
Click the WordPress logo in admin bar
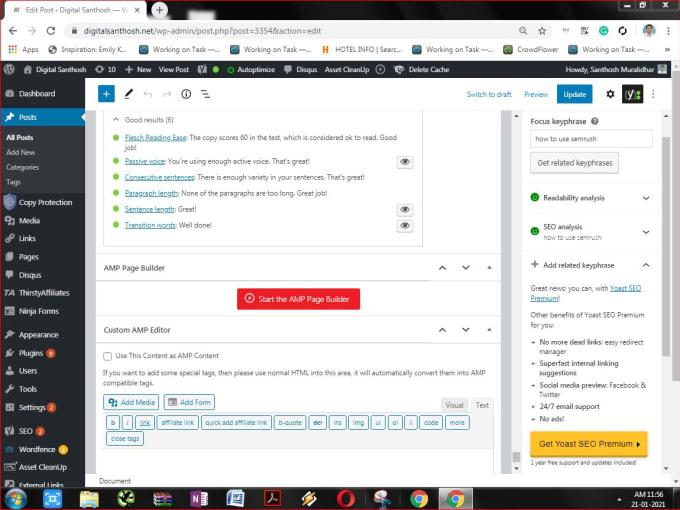pyautogui.click(x=9, y=69)
